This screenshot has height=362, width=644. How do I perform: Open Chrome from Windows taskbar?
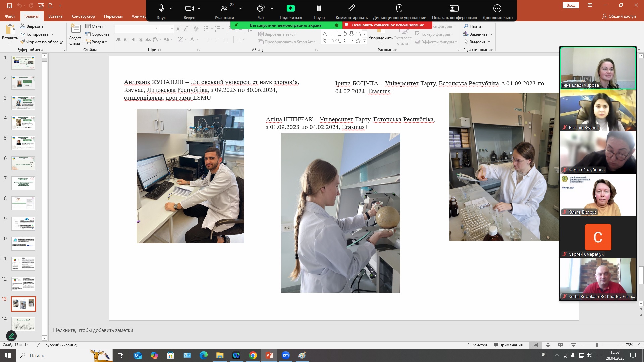tap(253, 355)
